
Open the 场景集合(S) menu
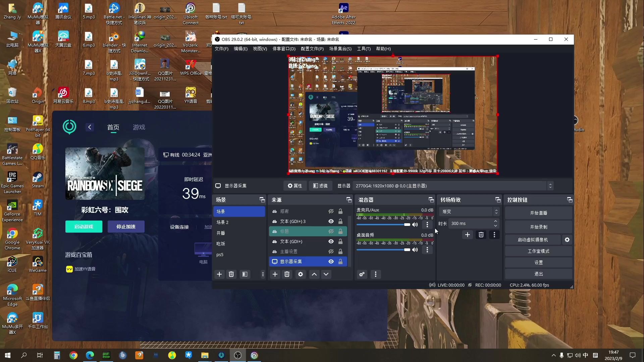point(340,49)
